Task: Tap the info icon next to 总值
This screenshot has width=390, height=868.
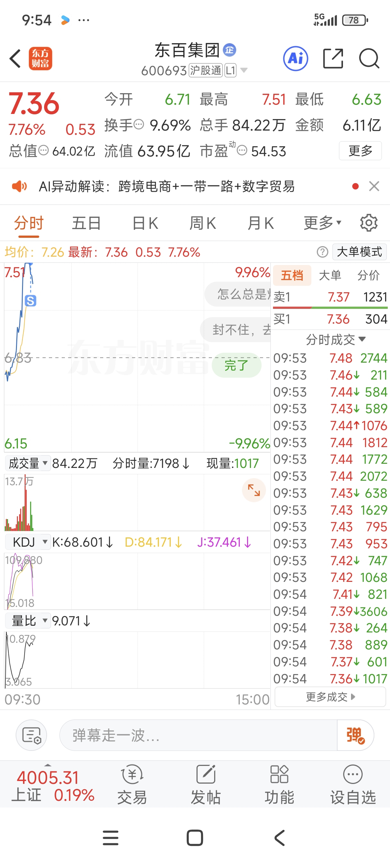Action: (43, 150)
